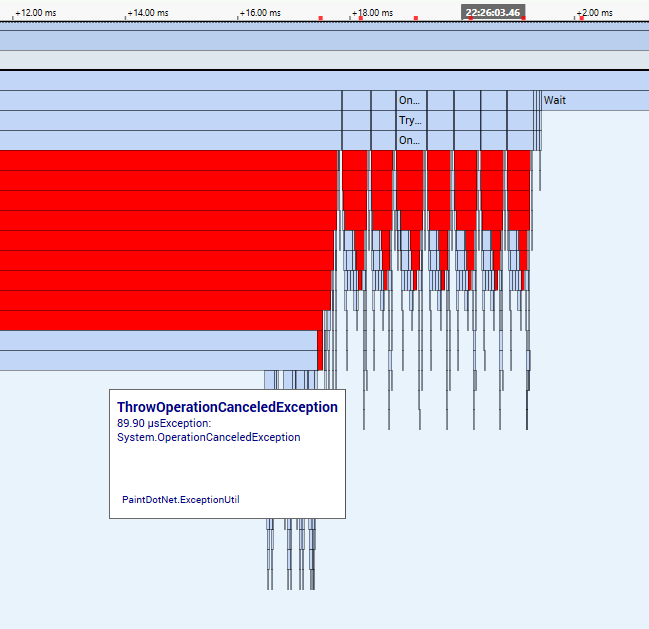Select the On... block above the Try... block
The height and width of the screenshot is (629, 649).
(411, 101)
